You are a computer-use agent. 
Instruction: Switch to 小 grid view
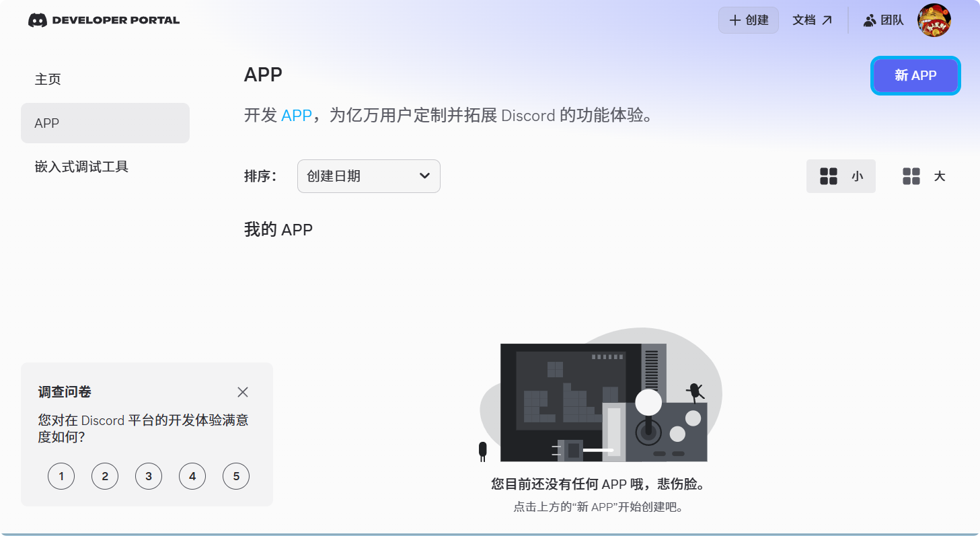[841, 176]
